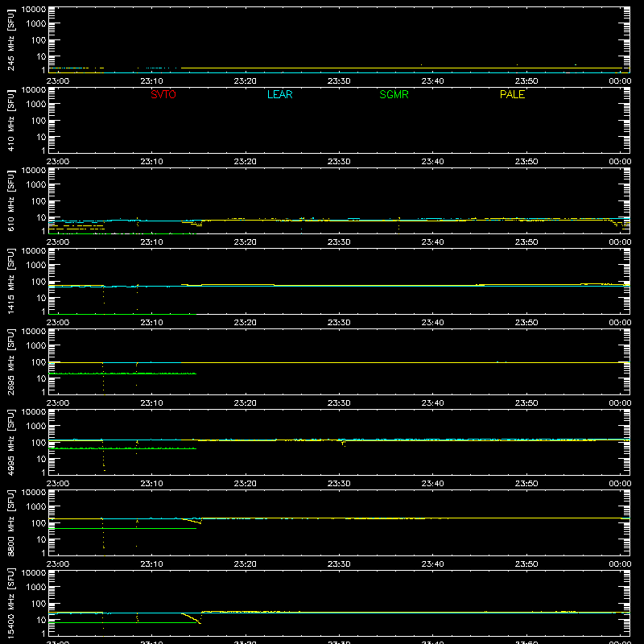644x644 pixels.
Task: Click the 23:00 time label under 245 MHz plot
Action: (58, 81)
